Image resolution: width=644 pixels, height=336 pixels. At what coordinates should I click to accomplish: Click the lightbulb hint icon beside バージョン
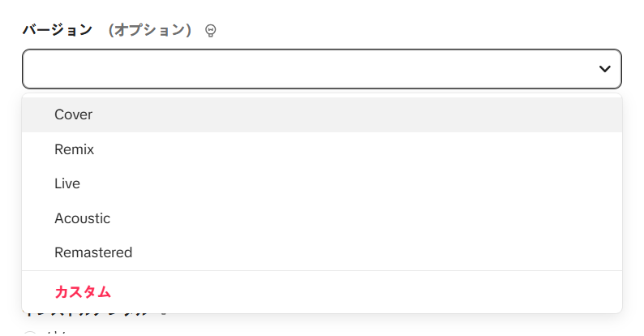(x=211, y=31)
